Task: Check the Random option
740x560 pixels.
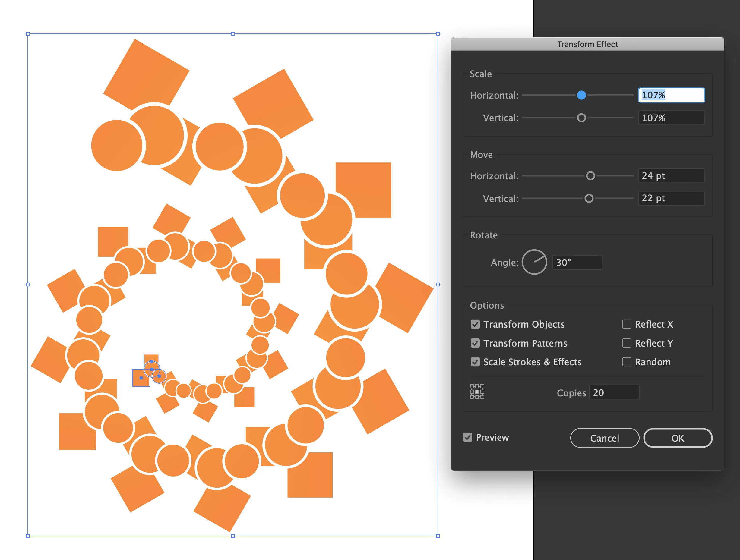Action: 626,362
